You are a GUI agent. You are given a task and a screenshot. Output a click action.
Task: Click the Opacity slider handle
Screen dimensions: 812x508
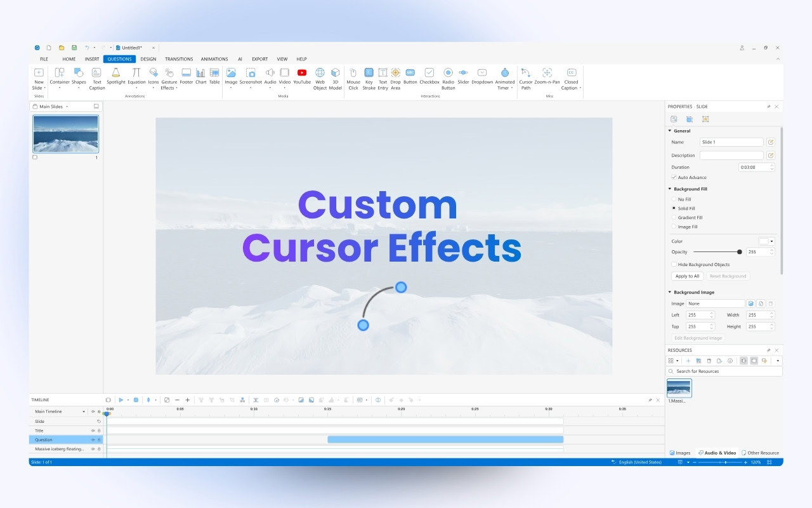740,252
